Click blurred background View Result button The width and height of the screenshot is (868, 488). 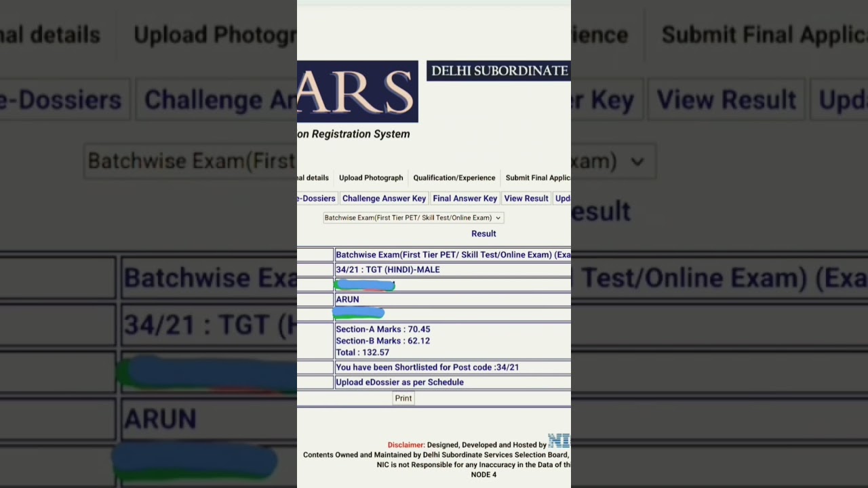[726, 100]
